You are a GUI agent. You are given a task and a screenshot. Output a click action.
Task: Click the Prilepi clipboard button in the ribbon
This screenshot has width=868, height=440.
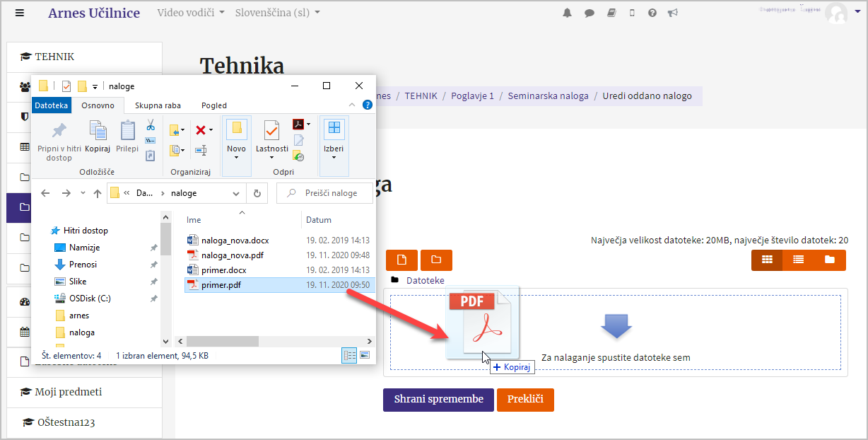[127, 137]
